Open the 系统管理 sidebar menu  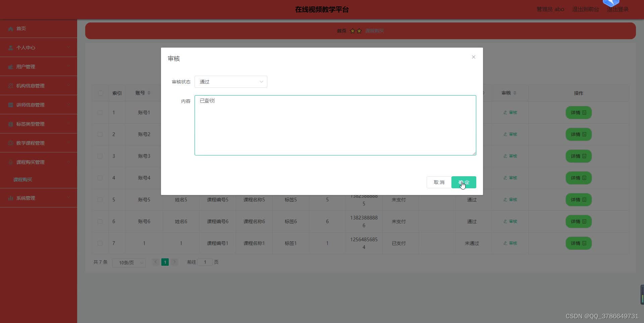(x=39, y=198)
